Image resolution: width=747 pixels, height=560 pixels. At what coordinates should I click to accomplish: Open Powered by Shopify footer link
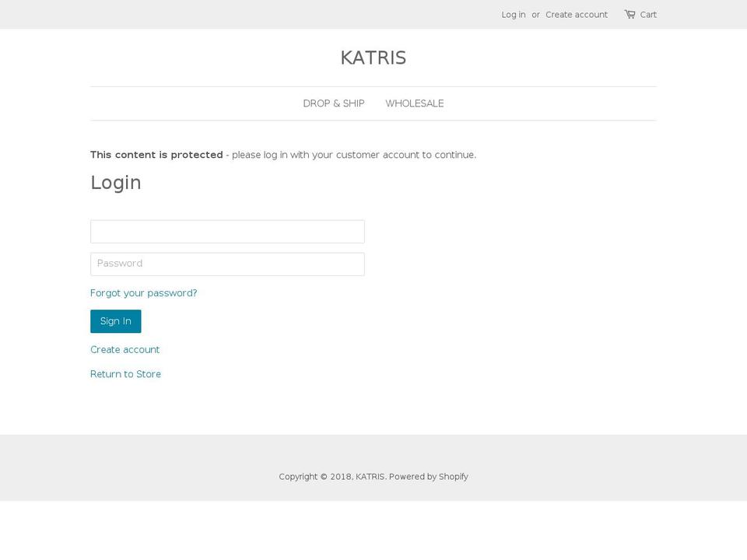pyautogui.click(x=428, y=477)
